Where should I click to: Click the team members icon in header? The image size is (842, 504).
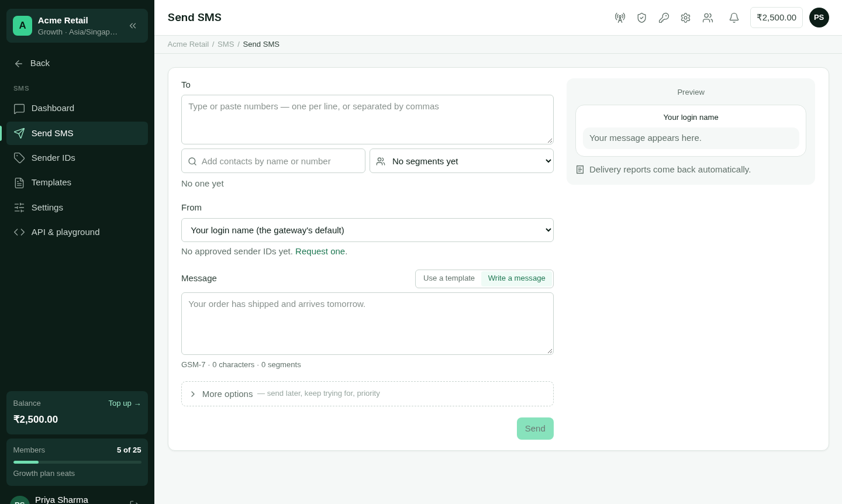click(708, 18)
